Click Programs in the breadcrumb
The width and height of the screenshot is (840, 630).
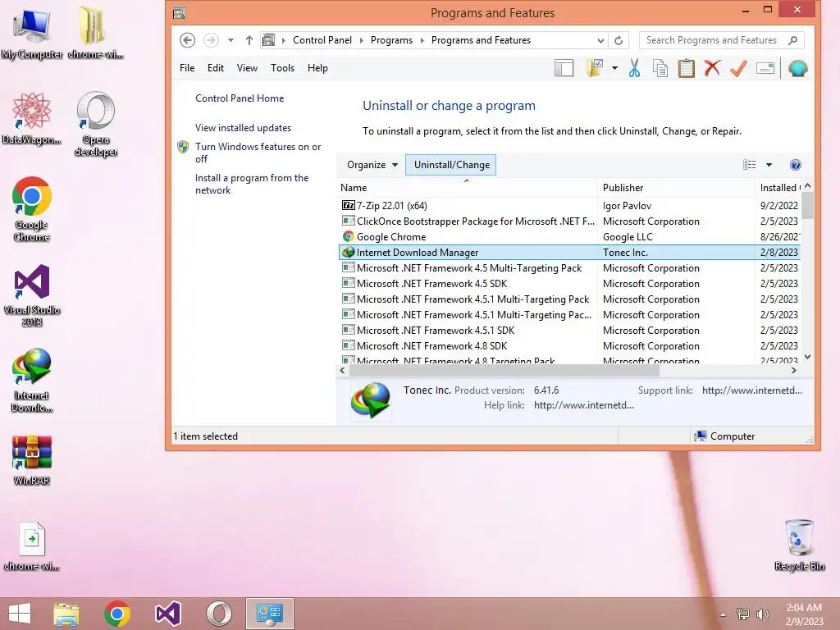tap(391, 40)
